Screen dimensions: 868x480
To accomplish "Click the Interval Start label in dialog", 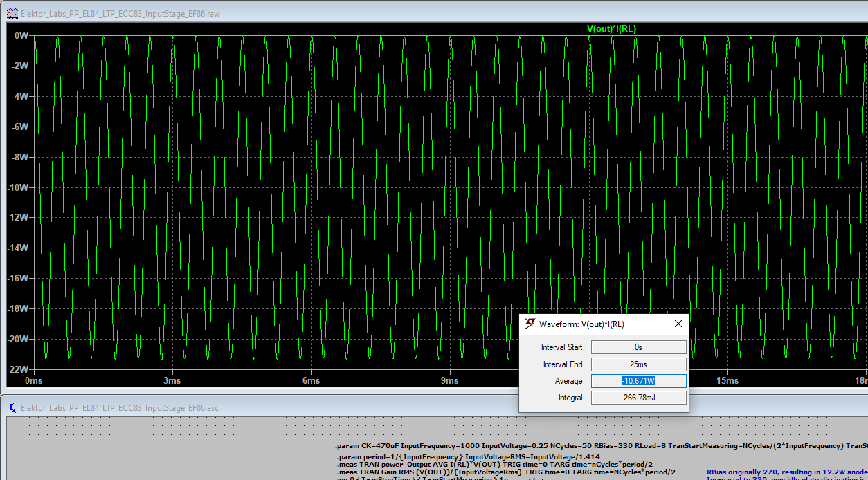I will click(x=563, y=347).
